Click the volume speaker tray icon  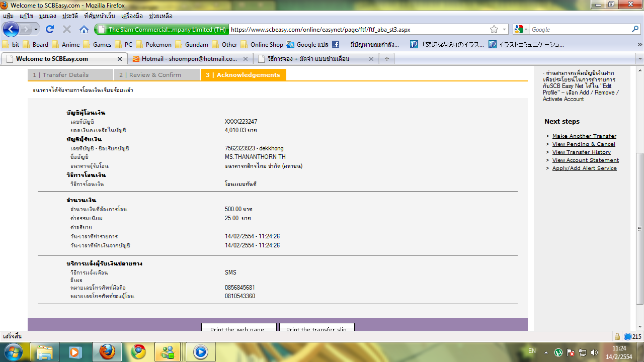pos(594,352)
